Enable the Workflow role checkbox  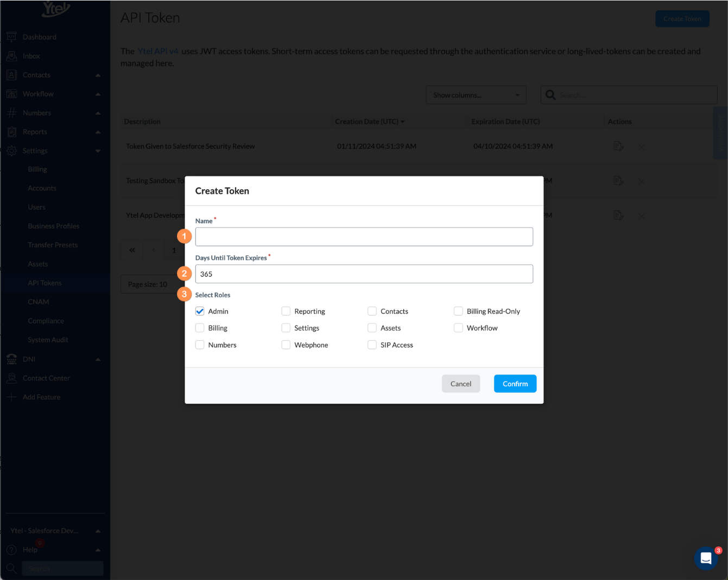click(458, 328)
